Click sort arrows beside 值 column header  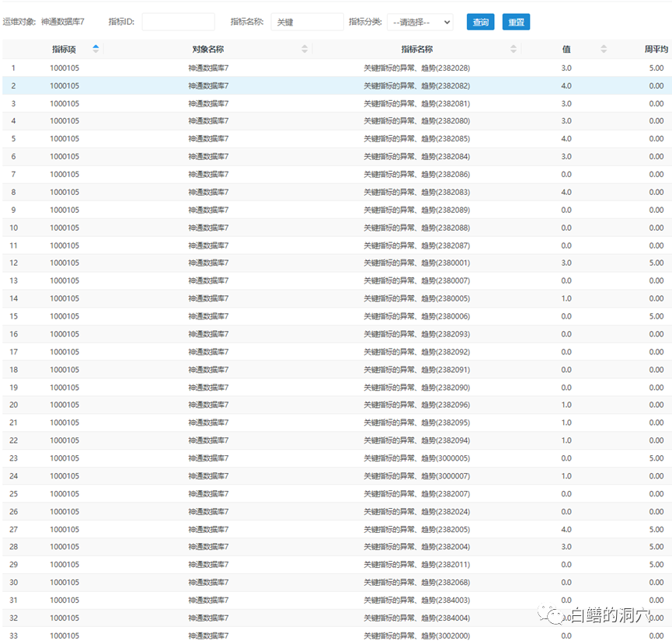604,49
